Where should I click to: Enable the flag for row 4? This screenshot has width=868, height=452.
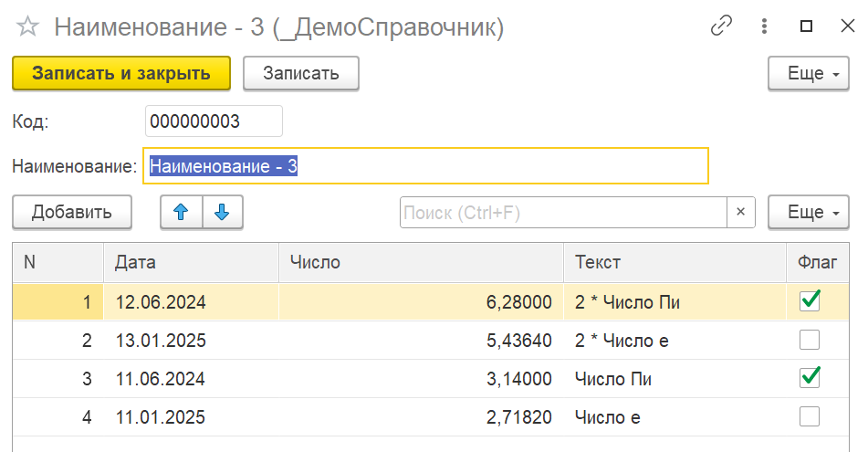click(x=810, y=417)
